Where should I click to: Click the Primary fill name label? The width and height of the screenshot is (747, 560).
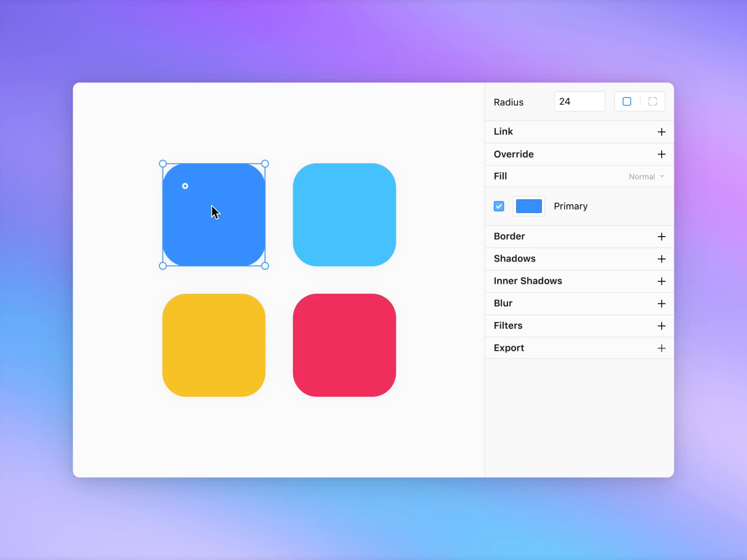click(x=571, y=206)
